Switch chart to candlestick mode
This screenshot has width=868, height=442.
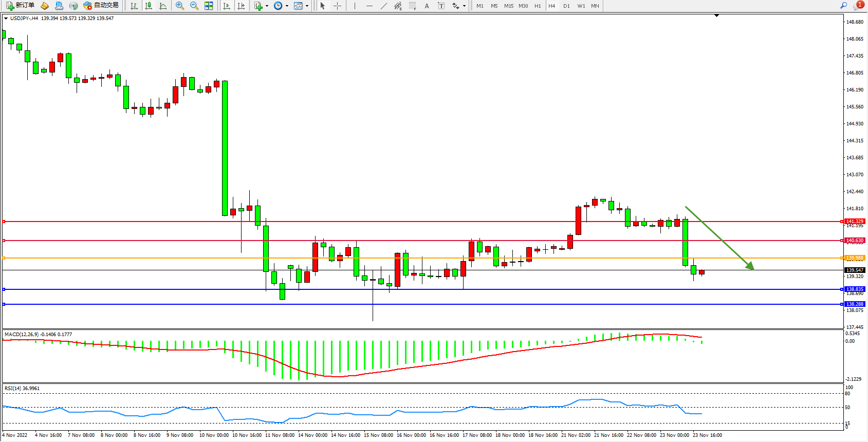149,6
